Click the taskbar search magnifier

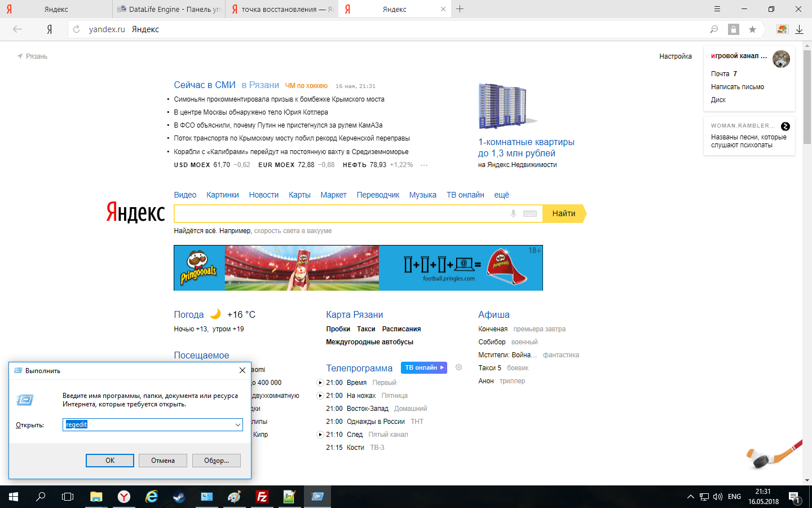pos(41,497)
